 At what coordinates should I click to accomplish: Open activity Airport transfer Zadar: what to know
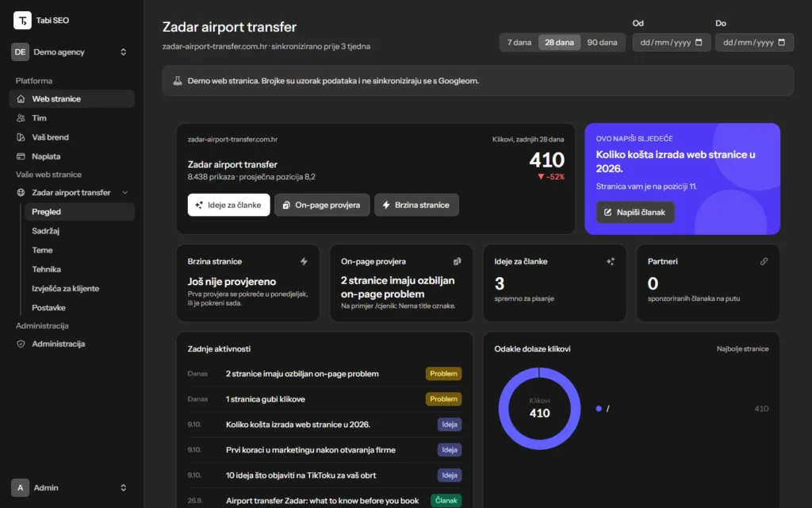(322, 500)
